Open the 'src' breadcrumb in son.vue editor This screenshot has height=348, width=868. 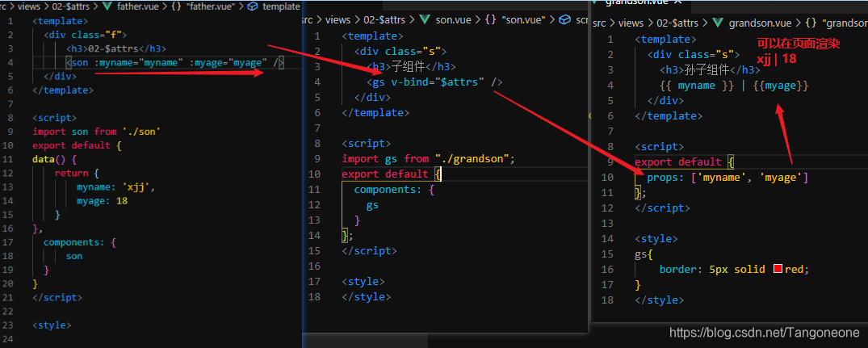click(x=308, y=19)
